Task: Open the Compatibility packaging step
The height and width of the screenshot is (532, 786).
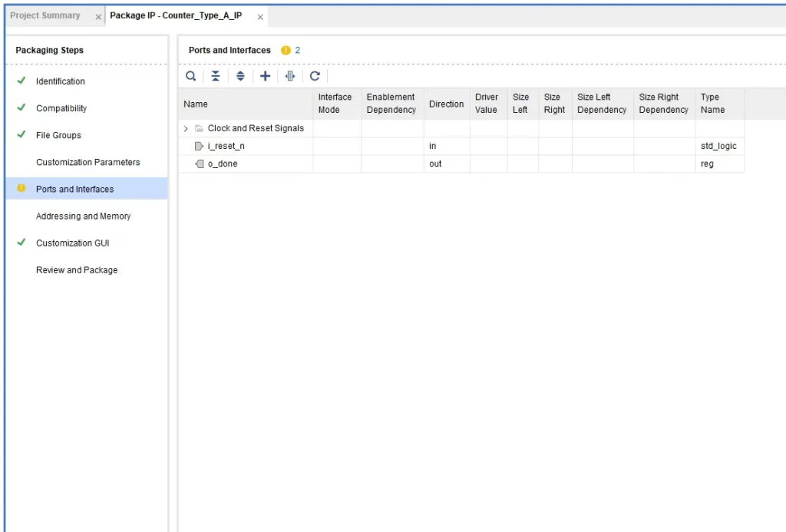Action: 61,108
